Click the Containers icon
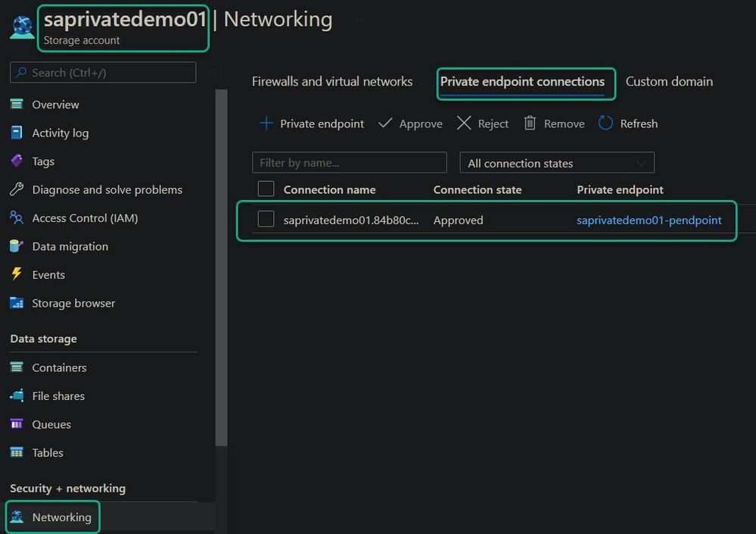756x534 pixels. pos(17,367)
